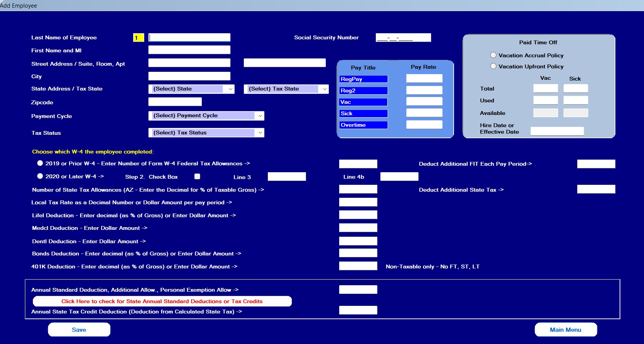Click the Last Name of Employee field
The image size is (644, 344).
point(189,37)
